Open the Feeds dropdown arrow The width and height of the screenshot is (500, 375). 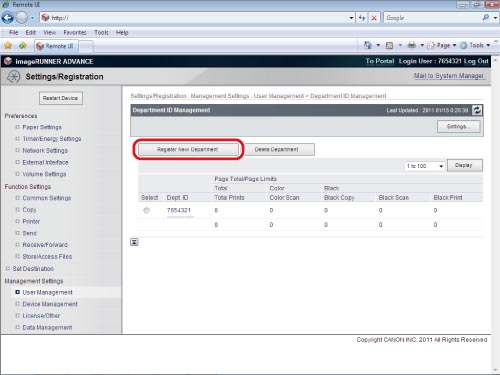click(400, 45)
